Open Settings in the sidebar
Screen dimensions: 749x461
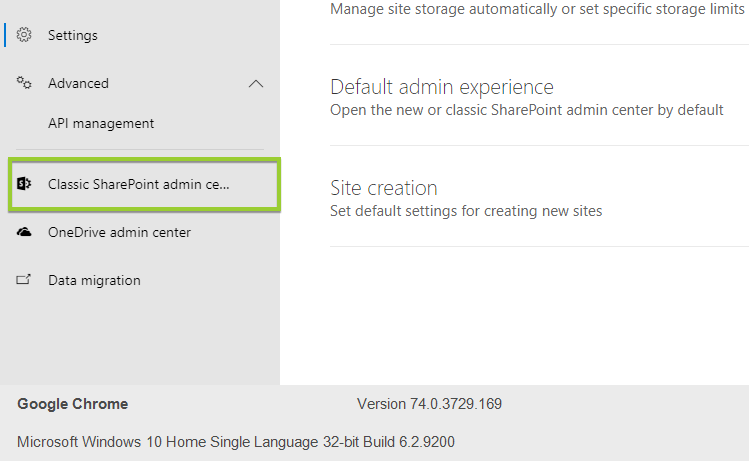[x=73, y=35]
